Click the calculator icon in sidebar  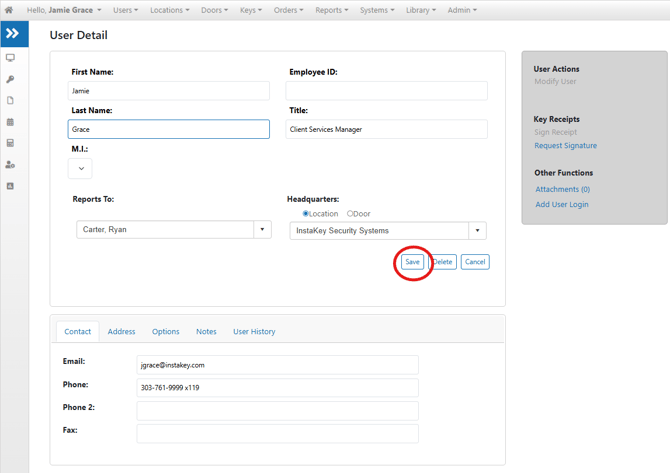point(10,143)
